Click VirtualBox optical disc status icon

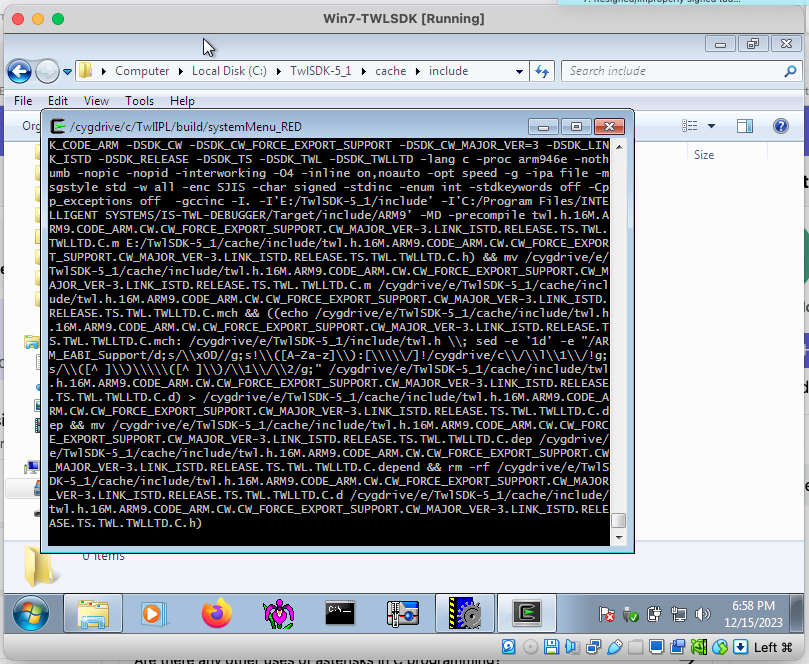(x=530, y=646)
